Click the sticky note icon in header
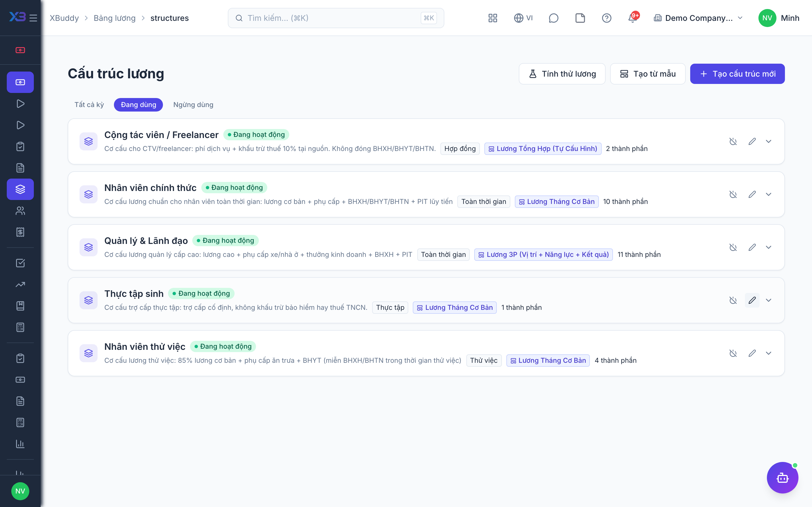The width and height of the screenshot is (812, 507). pyautogui.click(x=580, y=18)
